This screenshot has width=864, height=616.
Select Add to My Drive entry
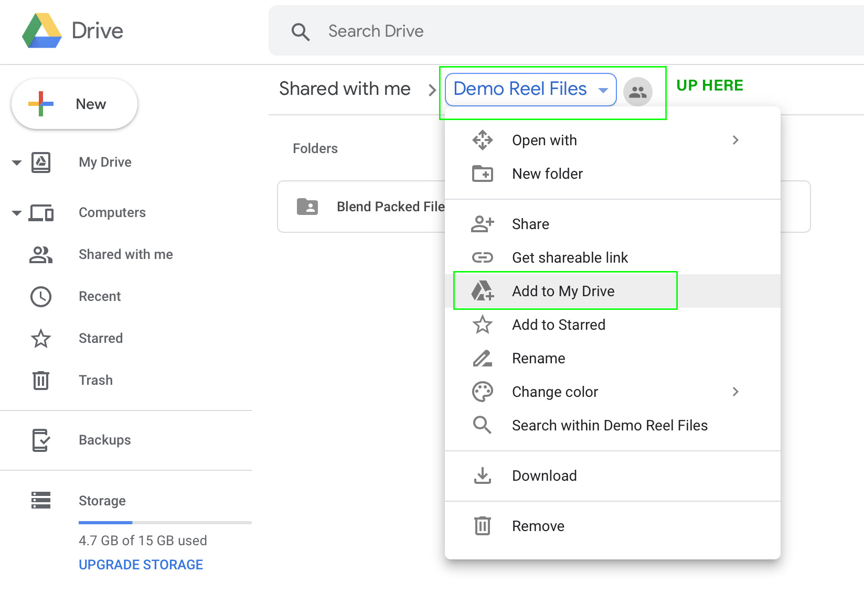(563, 291)
